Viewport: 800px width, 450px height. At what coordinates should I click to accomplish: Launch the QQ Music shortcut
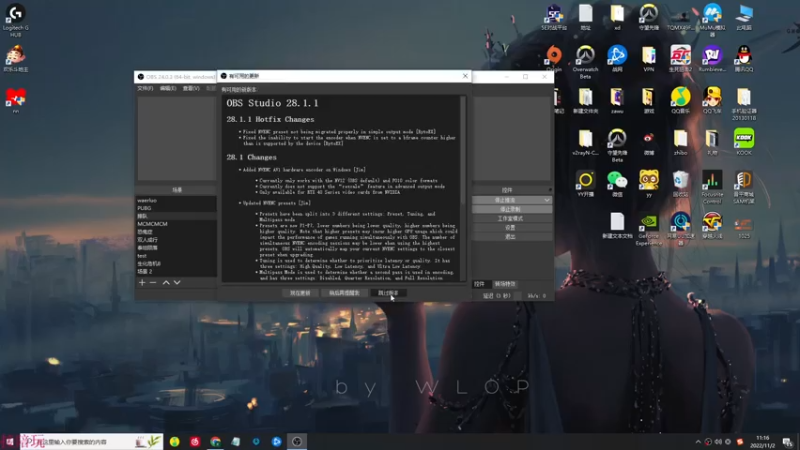point(680,100)
